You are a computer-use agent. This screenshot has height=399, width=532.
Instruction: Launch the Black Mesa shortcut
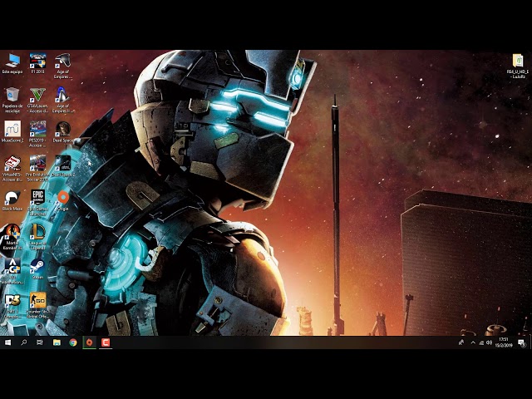pyautogui.click(x=12, y=200)
